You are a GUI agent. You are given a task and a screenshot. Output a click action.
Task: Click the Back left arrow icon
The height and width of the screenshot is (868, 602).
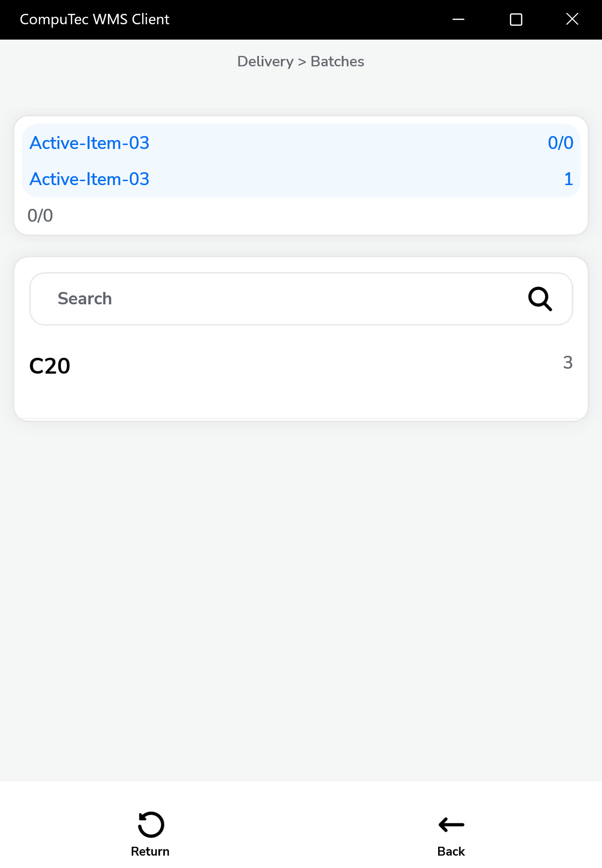click(x=451, y=824)
